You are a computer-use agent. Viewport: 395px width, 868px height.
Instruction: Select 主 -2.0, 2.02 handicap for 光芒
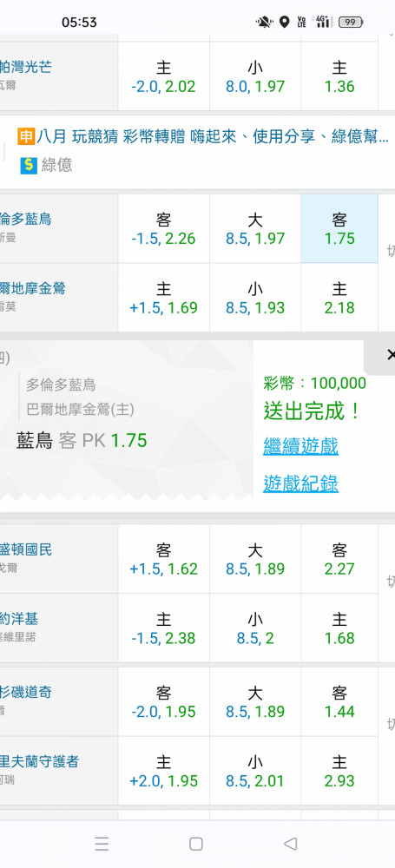pyautogui.click(x=163, y=76)
